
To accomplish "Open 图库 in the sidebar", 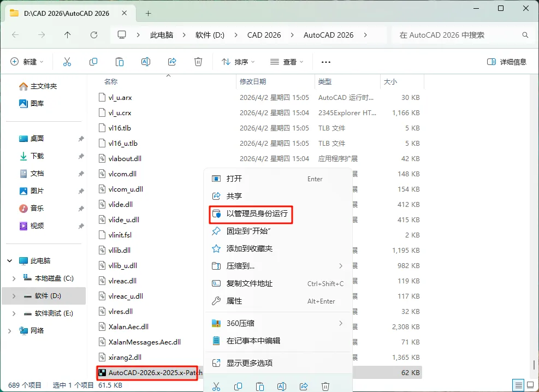I will coord(31,103).
